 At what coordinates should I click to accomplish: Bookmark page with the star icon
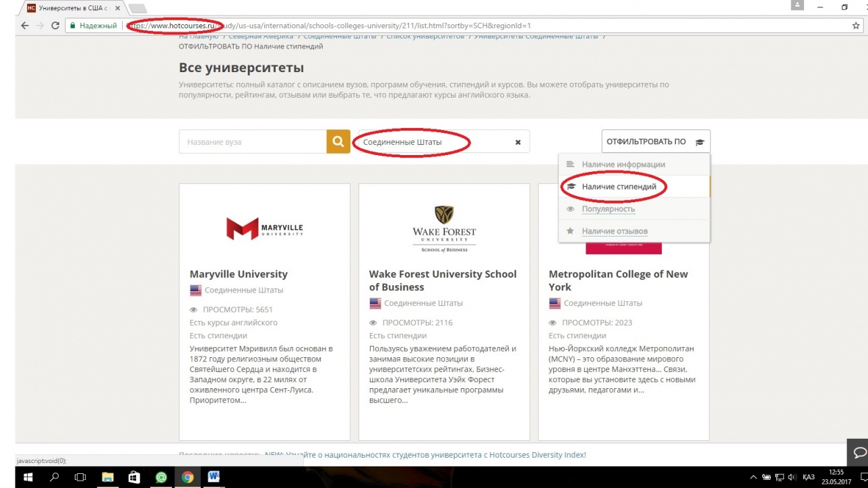point(855,26)
